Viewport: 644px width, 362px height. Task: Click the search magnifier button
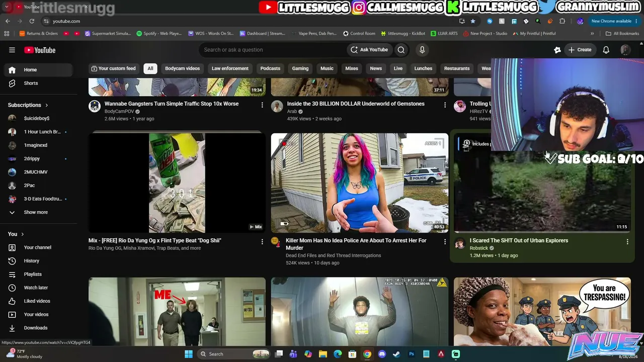[401, 50]
